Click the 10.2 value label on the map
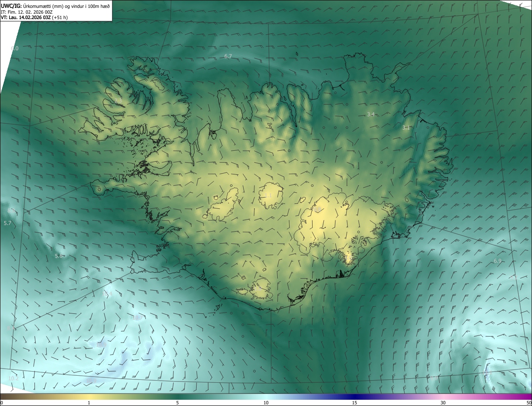Screen dimensions: 532x406 coord(13,378)
